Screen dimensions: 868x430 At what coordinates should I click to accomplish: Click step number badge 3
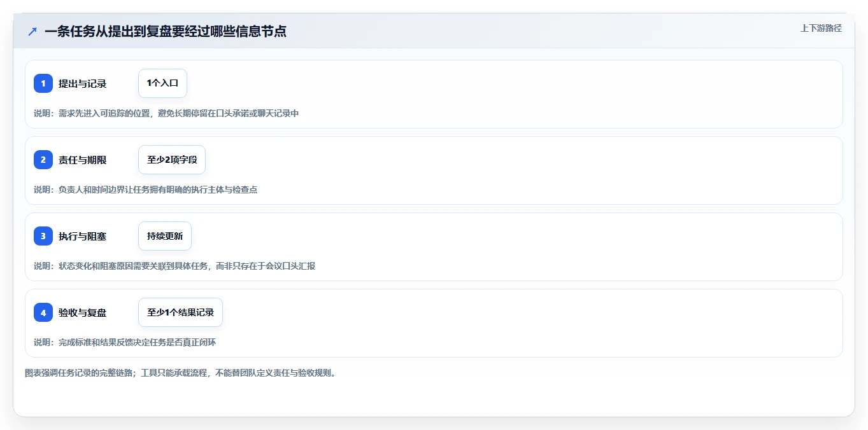point(43,236)
